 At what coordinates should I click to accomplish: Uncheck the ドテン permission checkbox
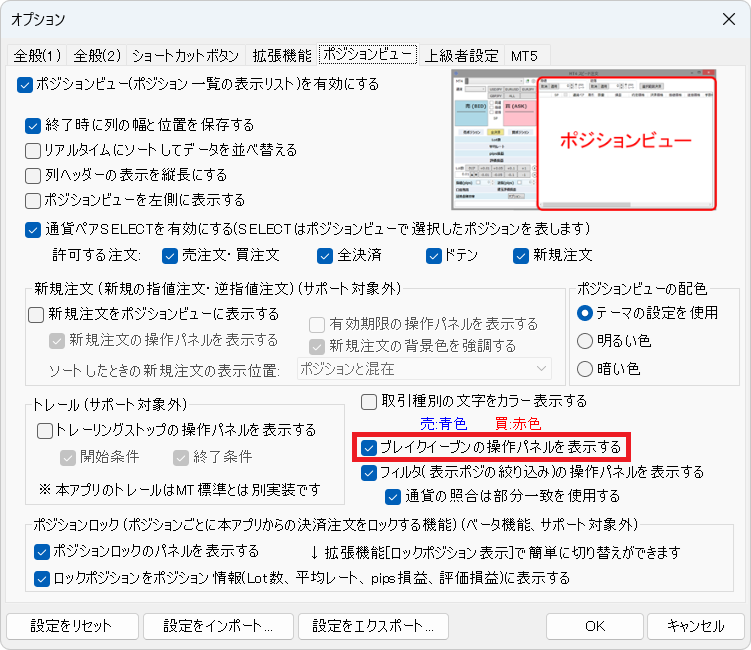coord(433,256)
